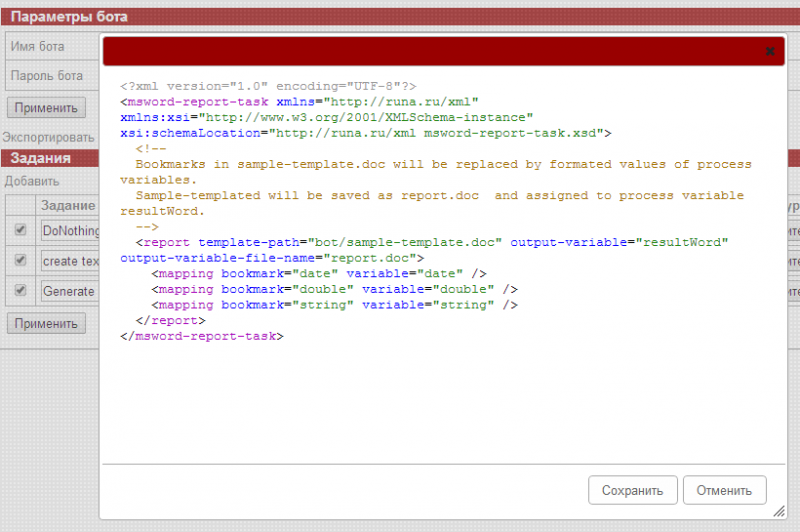
Task: Click the closing </msword-report-task> tag
Action: 202,336
